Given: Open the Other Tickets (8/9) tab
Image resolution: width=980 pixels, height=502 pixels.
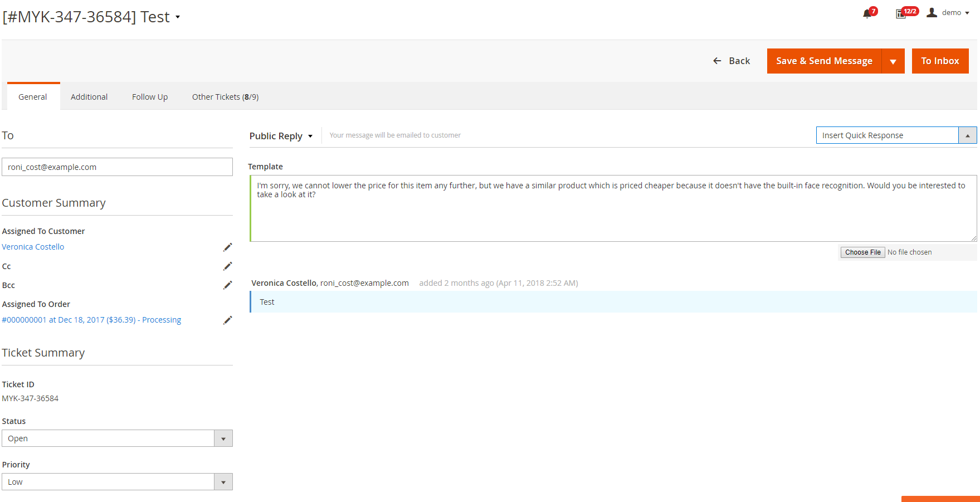Looking at the screenshot, I should 225,97.
